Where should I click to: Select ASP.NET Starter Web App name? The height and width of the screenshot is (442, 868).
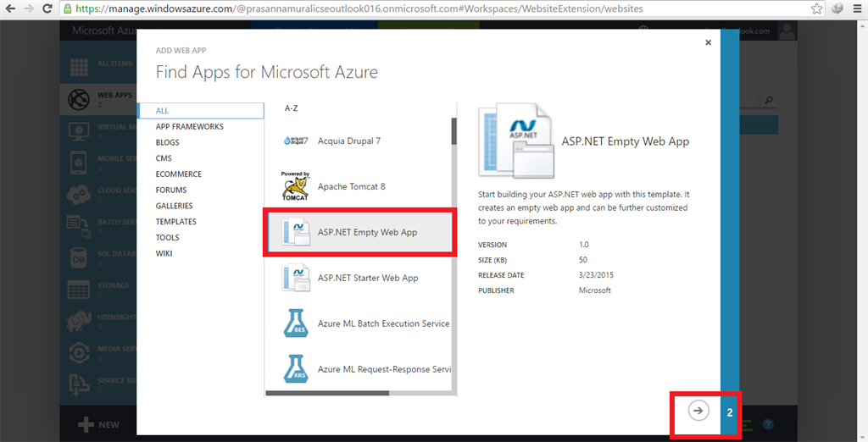(368, 278)
